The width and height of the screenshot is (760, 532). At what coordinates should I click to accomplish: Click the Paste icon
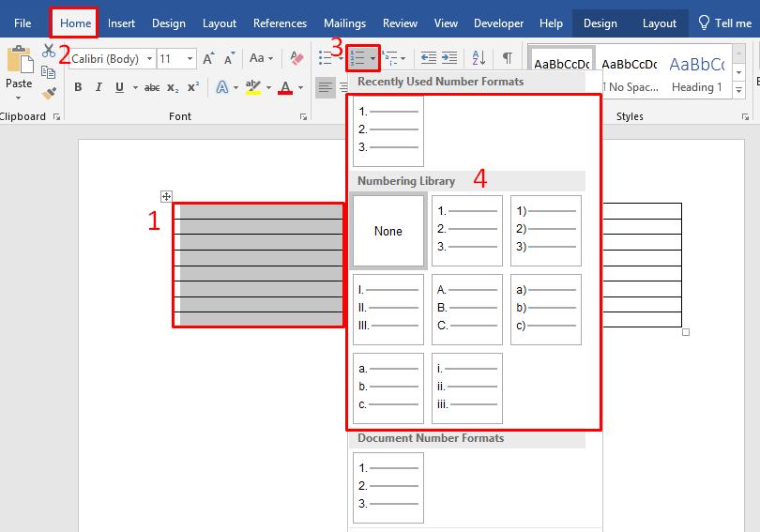(19, 66)
